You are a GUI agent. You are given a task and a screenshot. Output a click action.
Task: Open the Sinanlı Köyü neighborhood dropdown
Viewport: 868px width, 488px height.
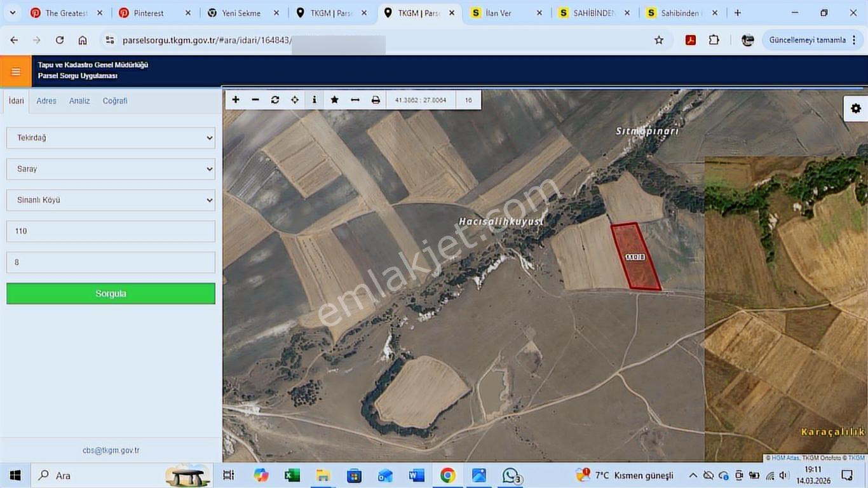coord(111,200)
